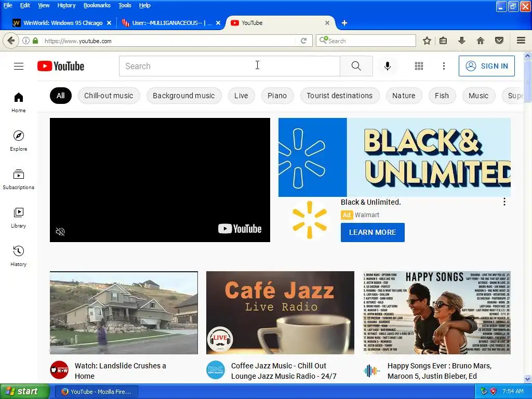Image resolution: width=532 pixels, height=399 pixels.
Task: Open YouTube settings three-dot menu
Action: click(x=444, y=66)
